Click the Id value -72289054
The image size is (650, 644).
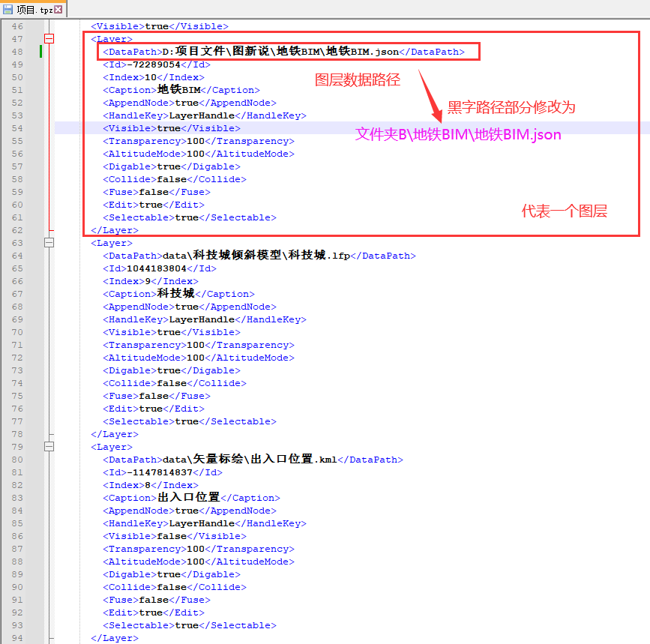point(154,64)
